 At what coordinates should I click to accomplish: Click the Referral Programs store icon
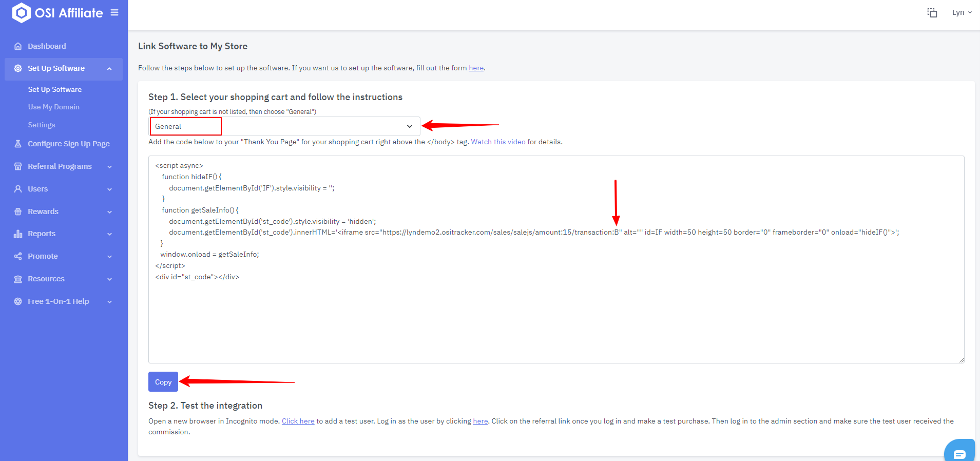tap(18, 166)
